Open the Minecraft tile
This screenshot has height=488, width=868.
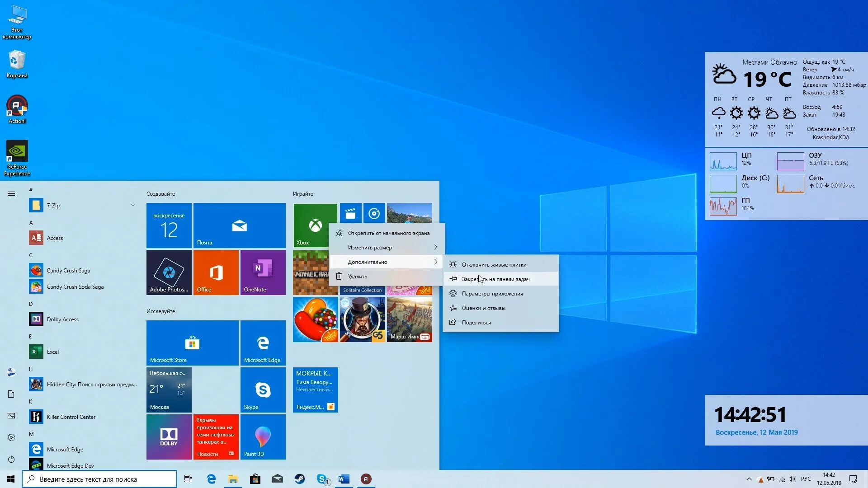[311, 272]
